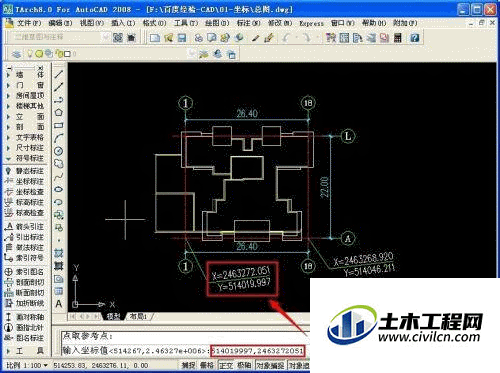
Task: Click the Save (floppy disk) icon
Action: tap(182, 38)
